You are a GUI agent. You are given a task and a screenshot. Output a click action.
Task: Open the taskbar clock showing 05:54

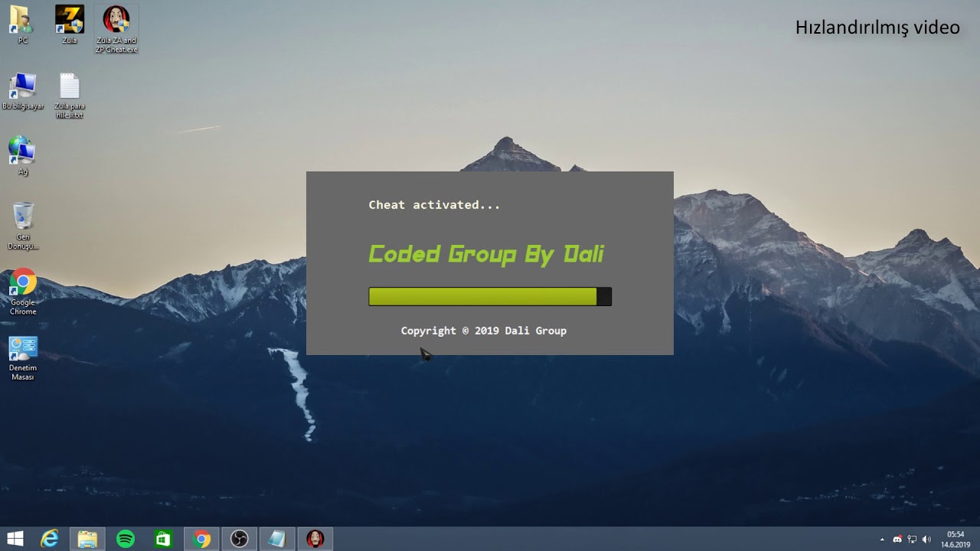pyautogui.click(x=955, y=540)
